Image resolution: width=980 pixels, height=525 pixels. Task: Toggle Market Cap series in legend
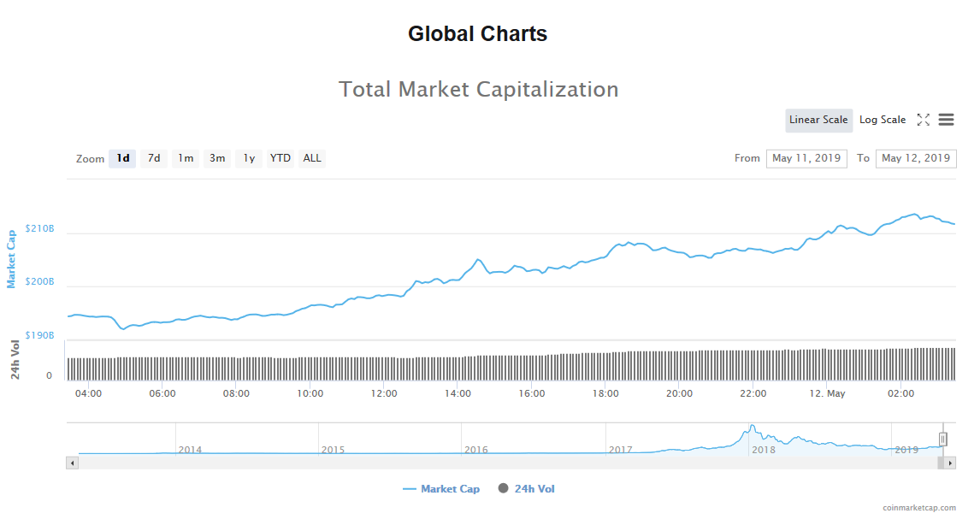(x=441, y=489)
